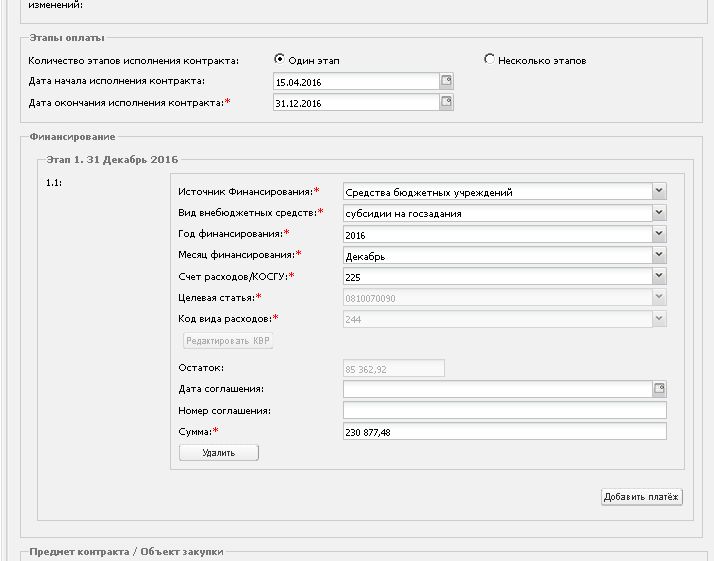Click disabled Целевая статья dropdown arrow

tap(659, 297)
